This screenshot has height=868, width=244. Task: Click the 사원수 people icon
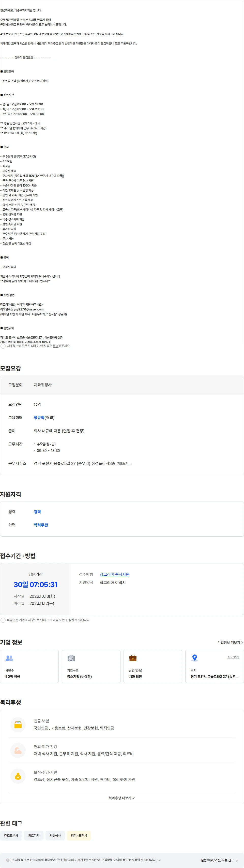click(x=9, y=658)
